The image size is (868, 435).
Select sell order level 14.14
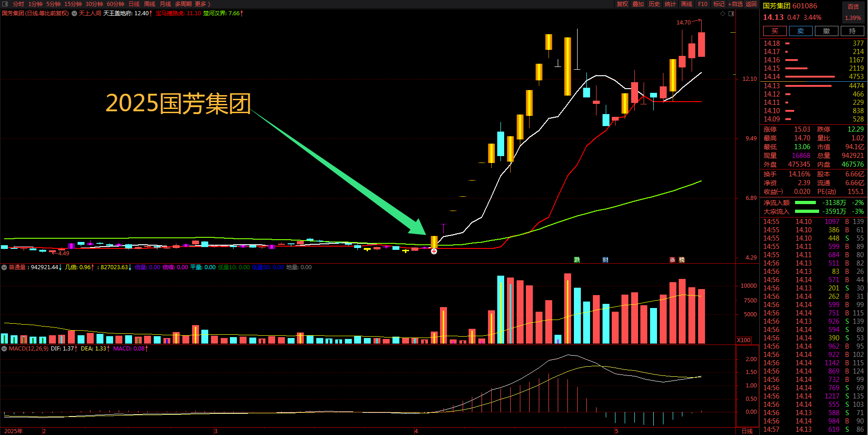tap(814, 77)
